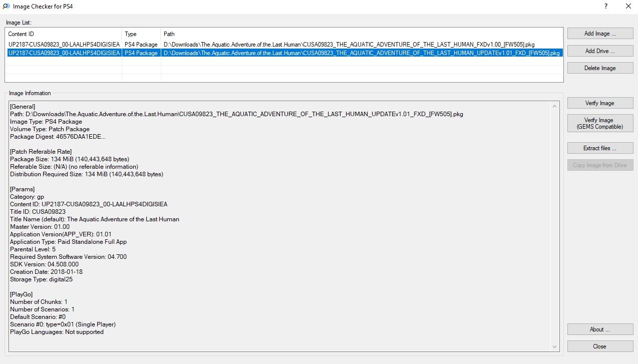Click the Distribution Required Size line

coord(87,174)
